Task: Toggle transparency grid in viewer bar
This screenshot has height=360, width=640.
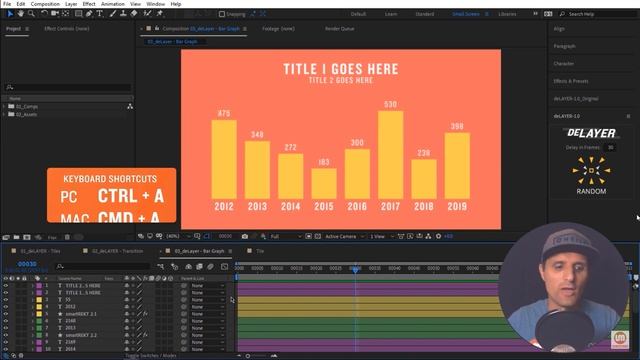Action: pos(318,236)
